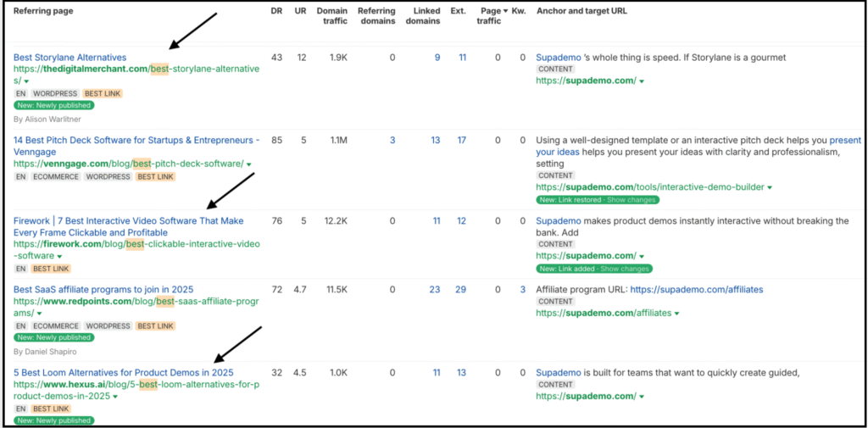Click linked domains value 23 in redpoints row
Image resolution: width=868 pixels, height=428 pixels.
click(434, 290)
